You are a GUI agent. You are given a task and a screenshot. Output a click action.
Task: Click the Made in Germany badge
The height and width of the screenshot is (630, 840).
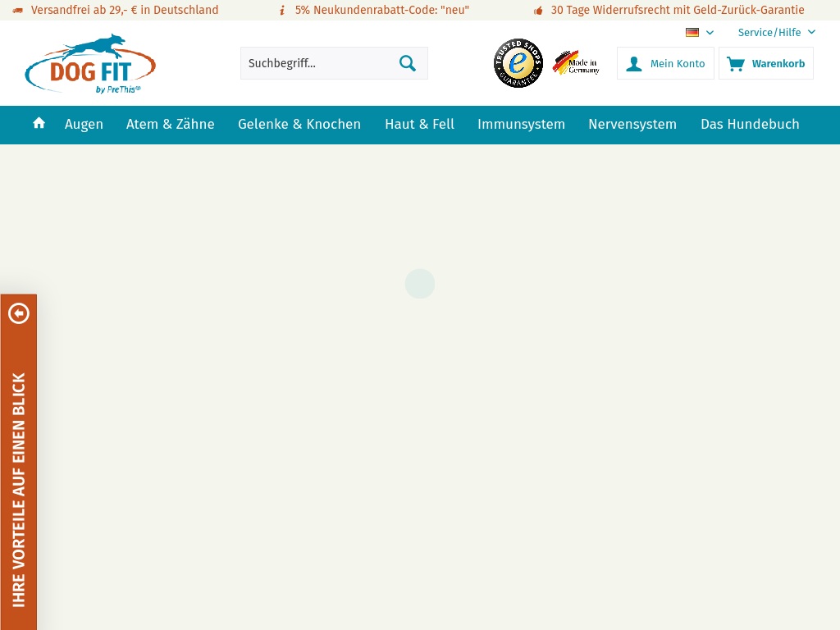(576, 63)
